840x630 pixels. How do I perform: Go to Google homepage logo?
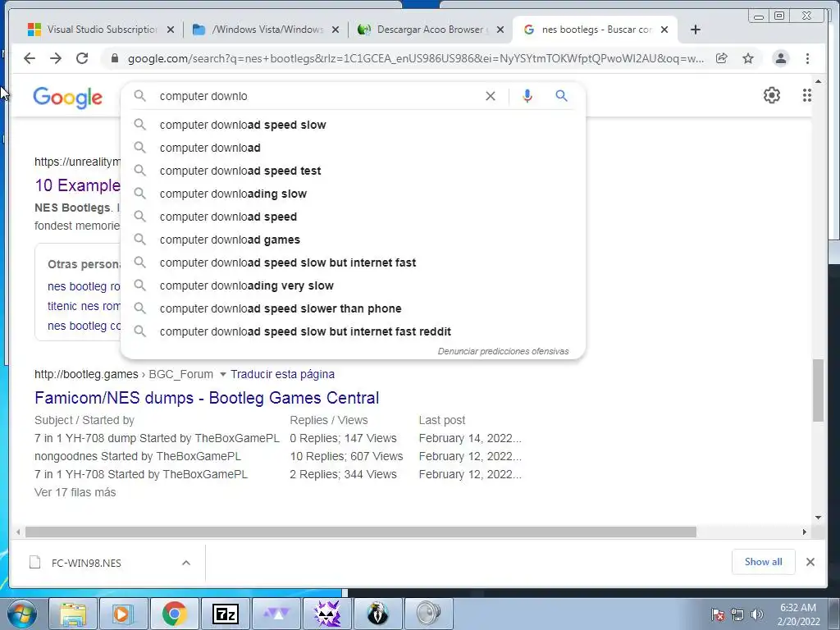pos(67,98)
